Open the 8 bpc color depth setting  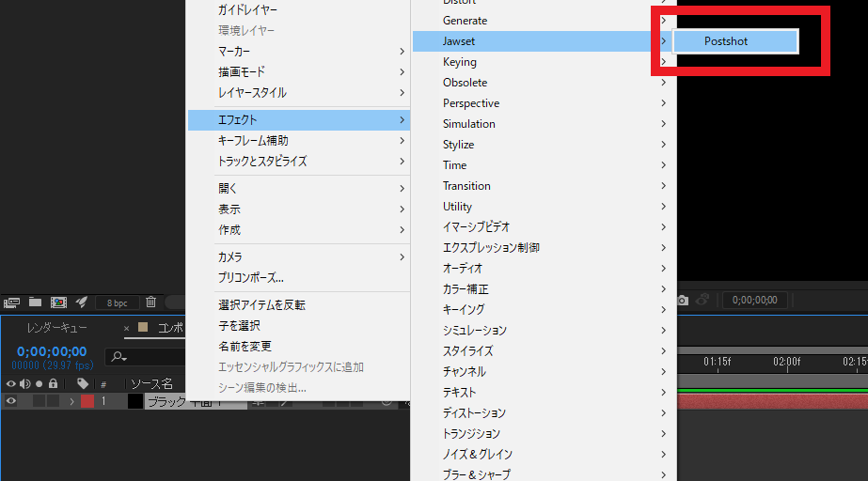click(117, 303)
